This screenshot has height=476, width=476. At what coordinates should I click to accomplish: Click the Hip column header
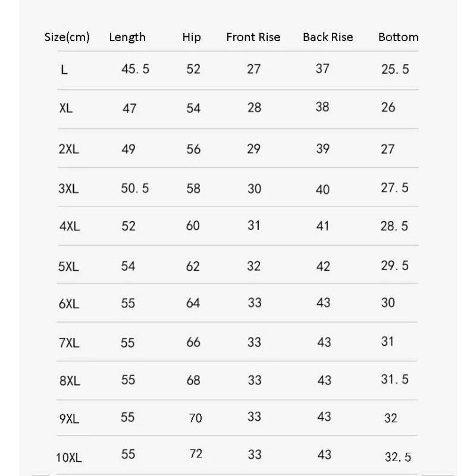(192, 37)
